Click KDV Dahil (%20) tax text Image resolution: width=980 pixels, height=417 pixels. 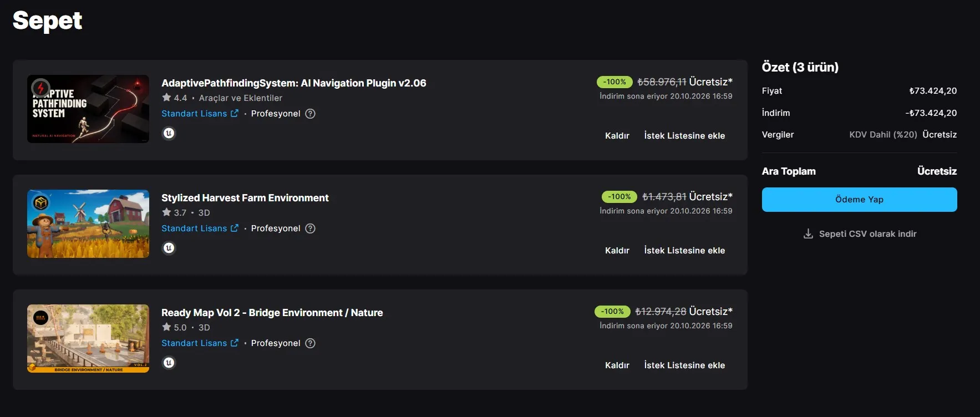pos(883,135)
